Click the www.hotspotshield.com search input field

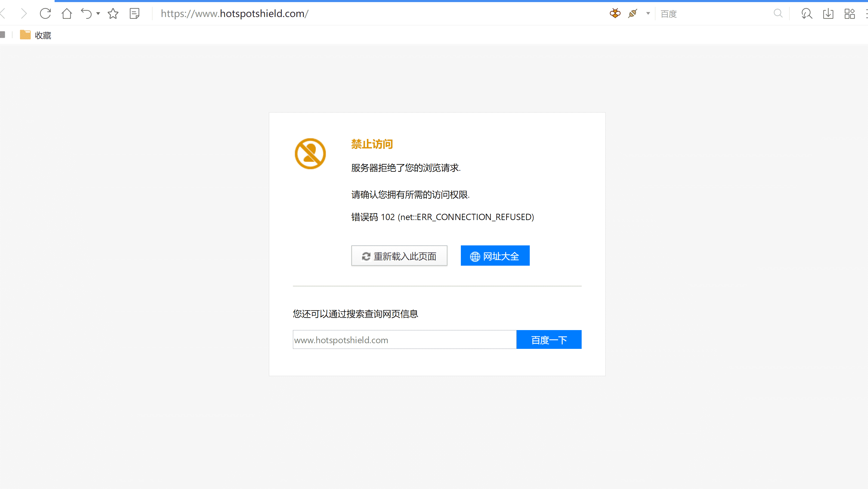click(x=404, y=340)
